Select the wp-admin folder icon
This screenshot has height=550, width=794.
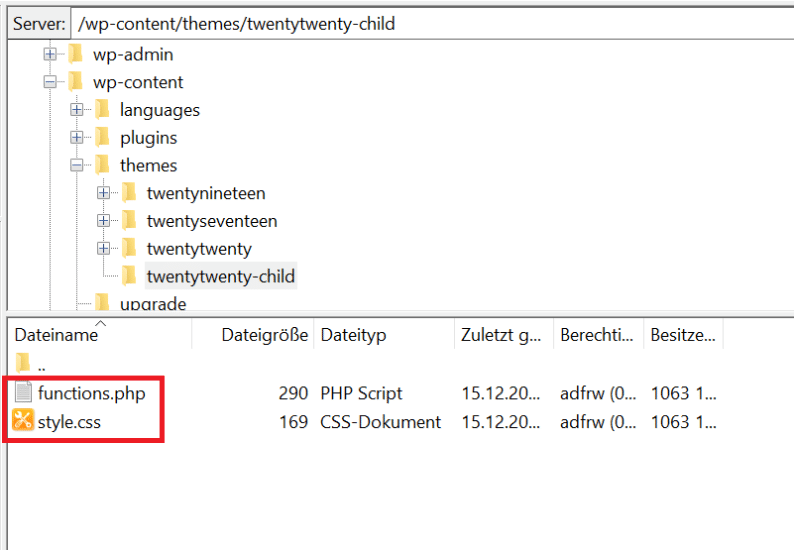click(x=75, y=54)
